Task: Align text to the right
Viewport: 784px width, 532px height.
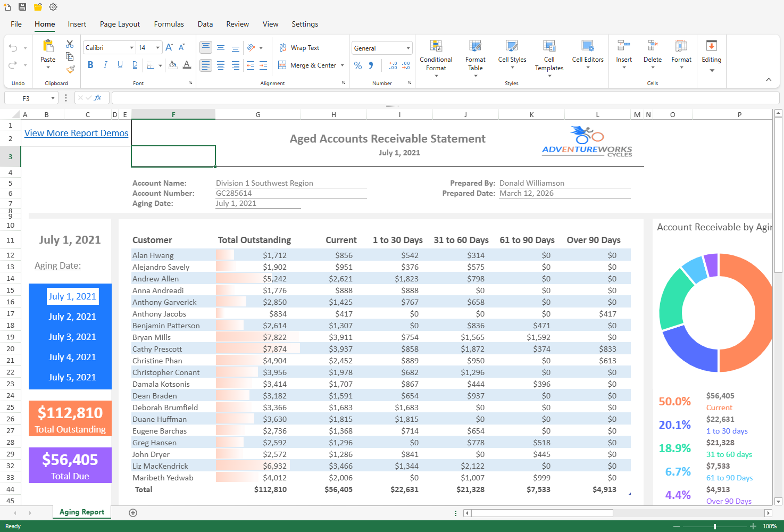Action: coord(236,65)
